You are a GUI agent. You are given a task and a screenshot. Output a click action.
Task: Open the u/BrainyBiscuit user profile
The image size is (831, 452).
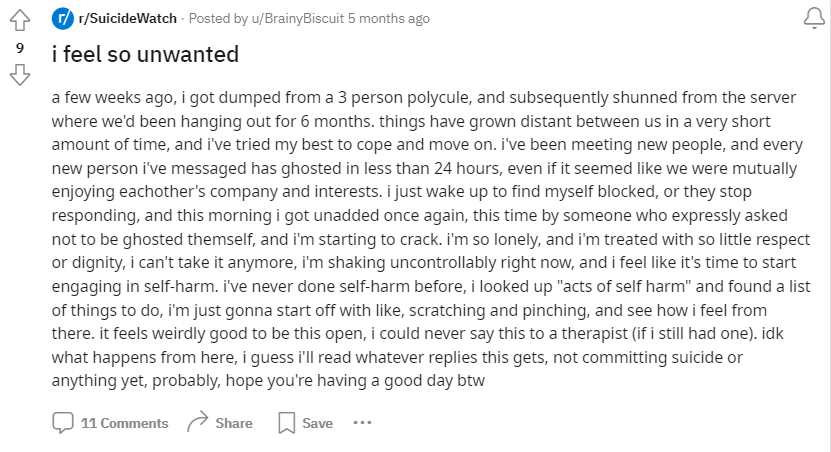[298, 19]
